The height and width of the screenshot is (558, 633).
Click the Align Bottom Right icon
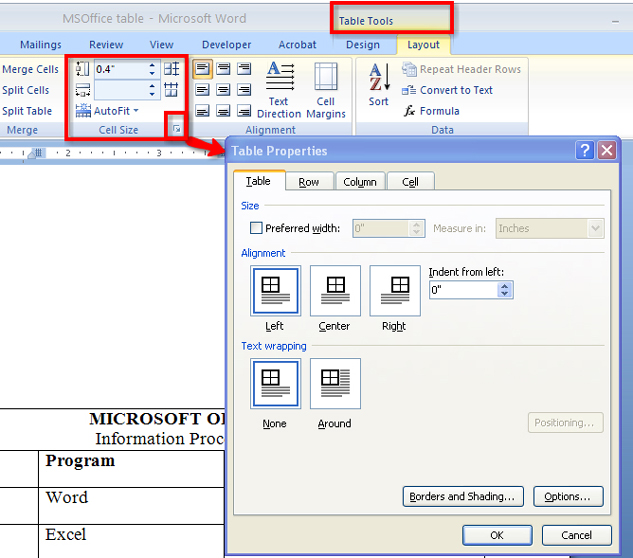(x=244, y=110)
